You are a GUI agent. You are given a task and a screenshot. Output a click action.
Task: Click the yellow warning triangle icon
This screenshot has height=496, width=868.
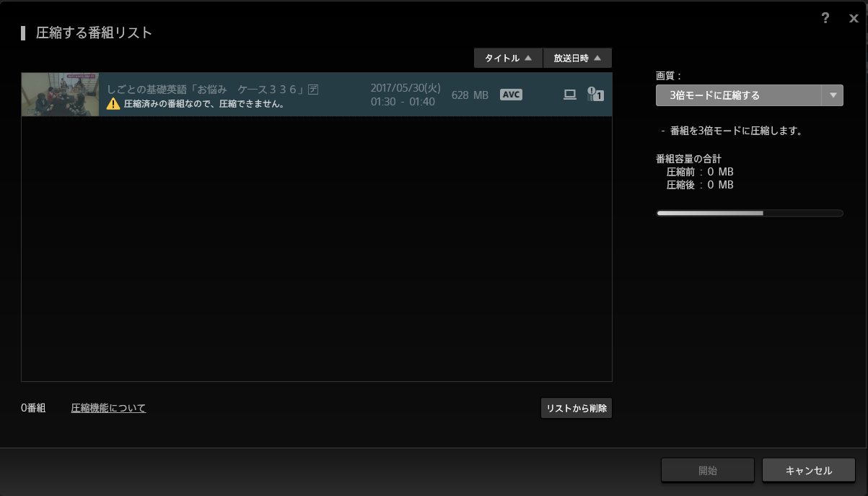click(113, 103)
